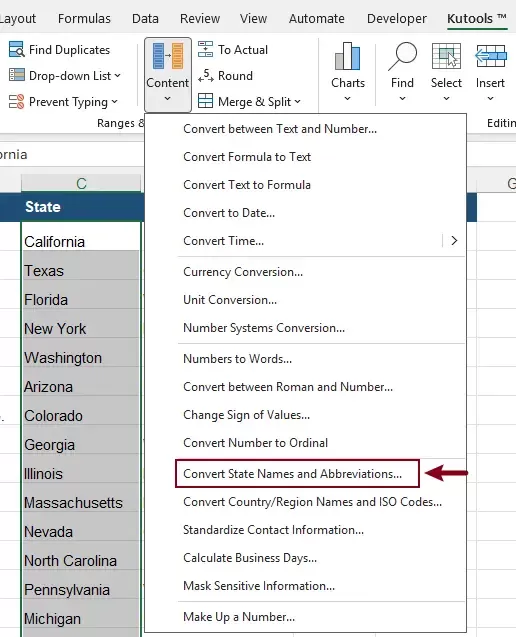Viewport: 516px width, 637px height.
Task: Choose Convert Number to Ordinal
Action: click(x=306, y=443)
